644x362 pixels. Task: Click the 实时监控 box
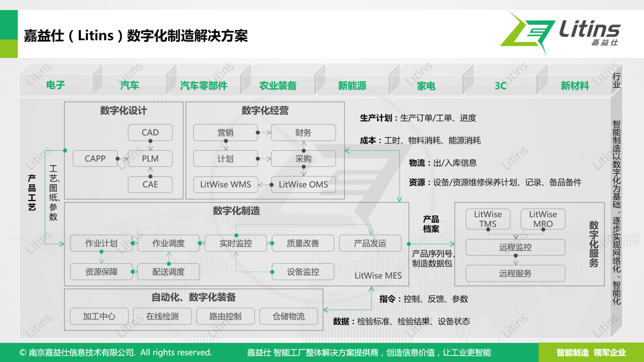(x=236, y=243)
